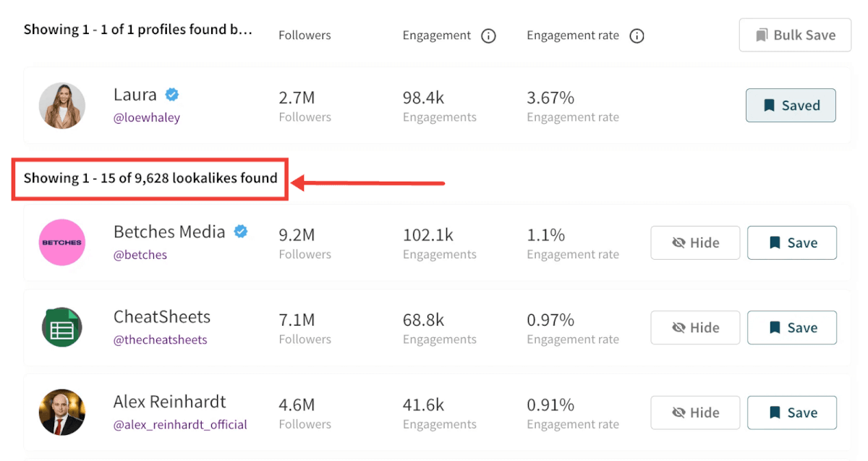Save the Alex Reinhardt profile
This screenshot has width=868, height=461.
coord(792,413)
